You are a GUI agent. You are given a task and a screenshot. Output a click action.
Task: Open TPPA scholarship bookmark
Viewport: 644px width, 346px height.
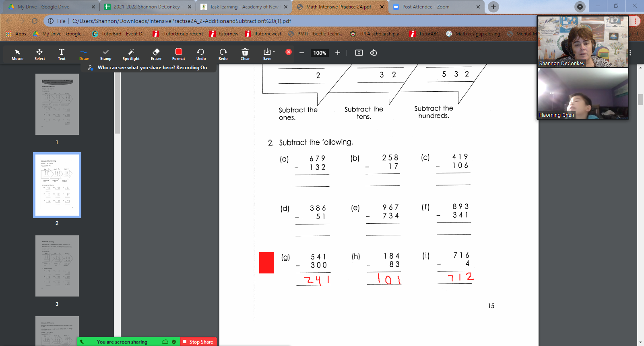click(x=376, y=34)
